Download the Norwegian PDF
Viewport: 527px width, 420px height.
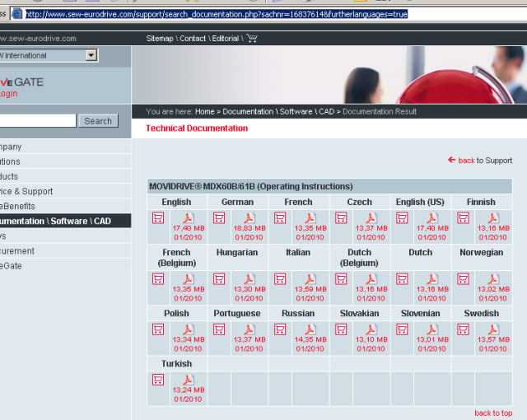pyautogui.click(x=493, y=279)
